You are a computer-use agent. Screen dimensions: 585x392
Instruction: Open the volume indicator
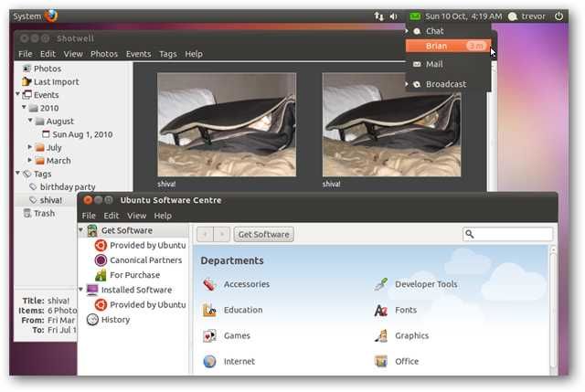tap(394, 16)
